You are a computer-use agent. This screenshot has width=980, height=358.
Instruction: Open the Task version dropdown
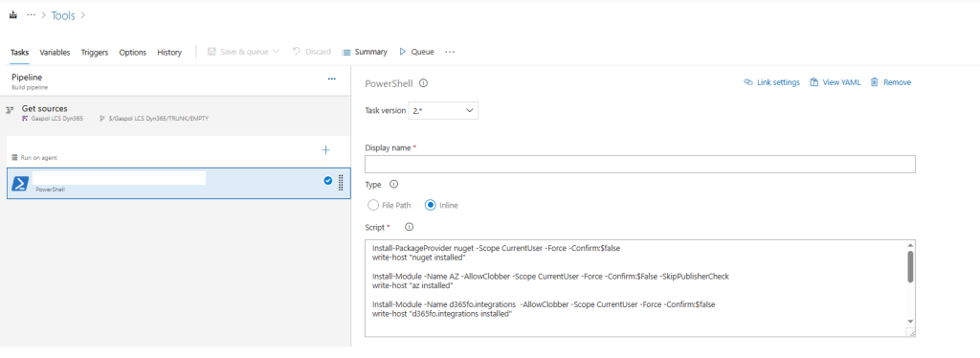coord(443,111)
